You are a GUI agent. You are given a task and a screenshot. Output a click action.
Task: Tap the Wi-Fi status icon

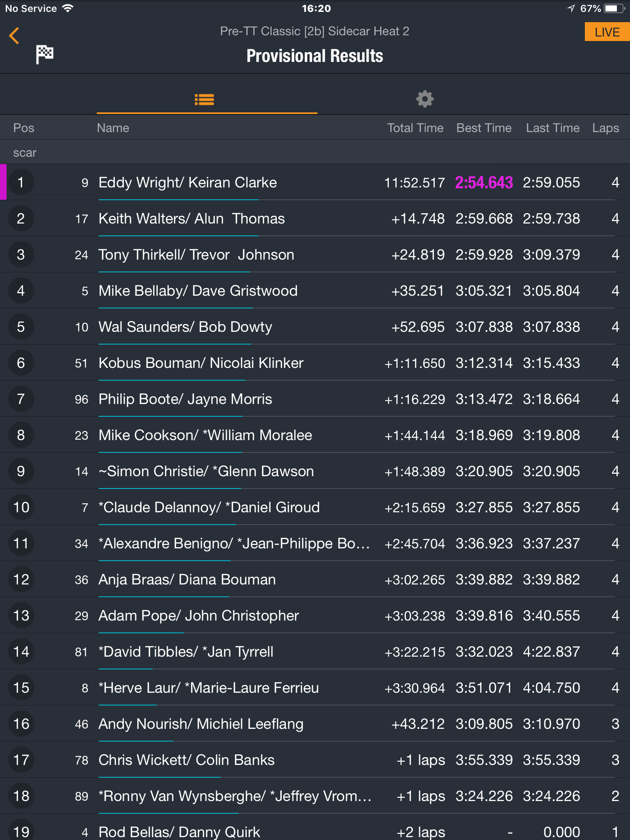coord(68,8)
